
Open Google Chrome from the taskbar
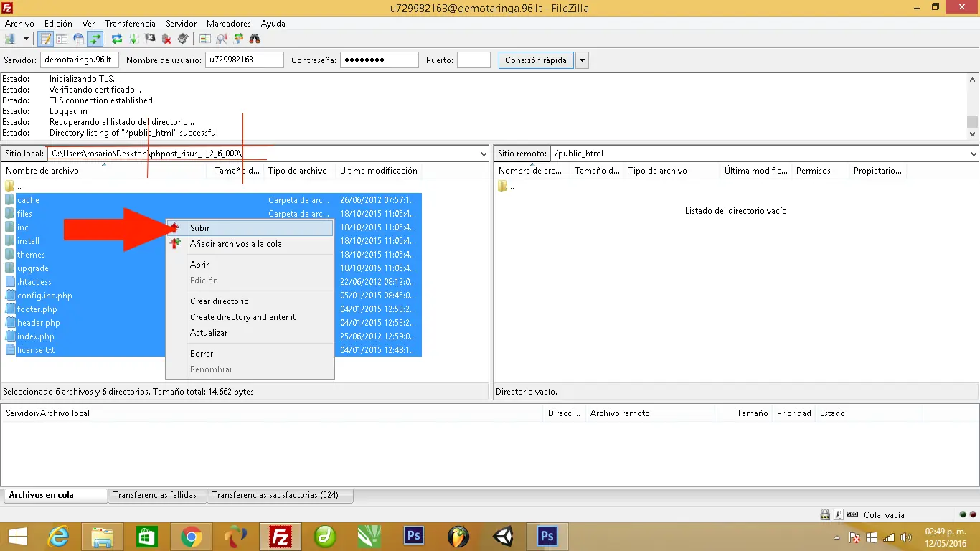coord(191,537)
